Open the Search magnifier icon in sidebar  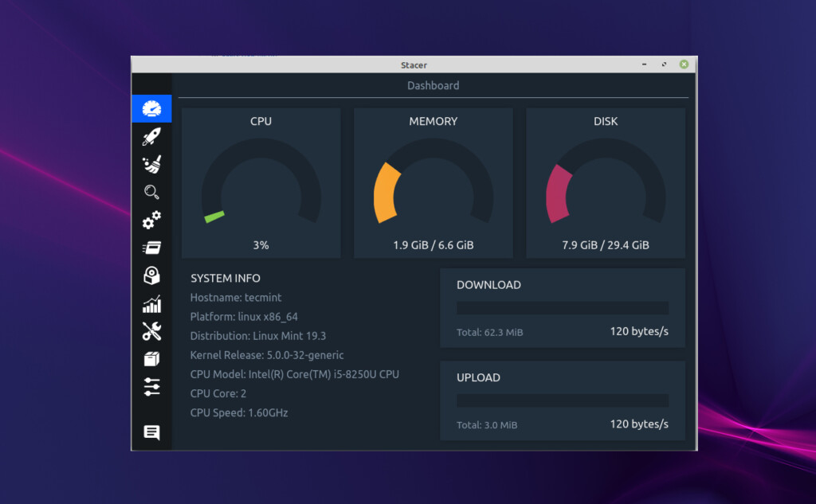pos(151,192)
